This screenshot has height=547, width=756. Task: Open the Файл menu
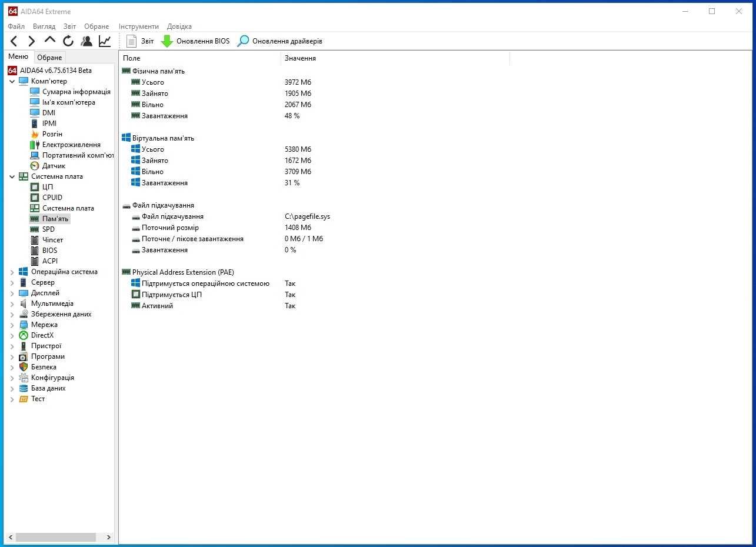(x=16, y=26)
